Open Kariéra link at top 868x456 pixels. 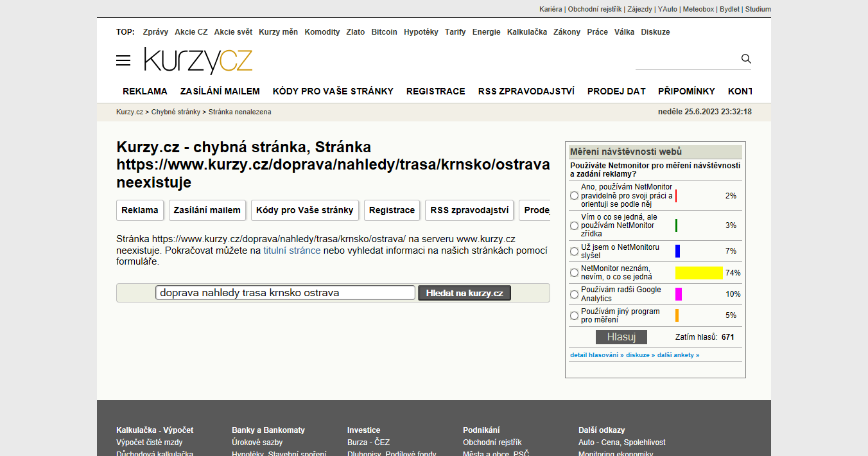coord(551,9)
